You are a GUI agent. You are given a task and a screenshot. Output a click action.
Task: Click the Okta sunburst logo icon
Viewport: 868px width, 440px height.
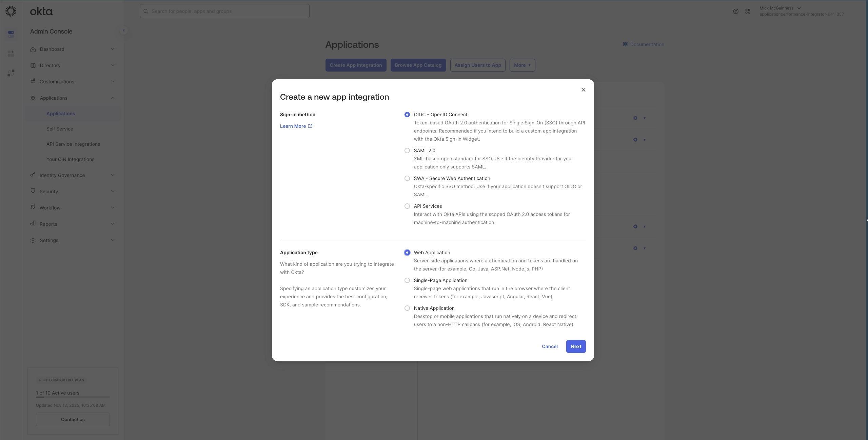tap(11, 11)
